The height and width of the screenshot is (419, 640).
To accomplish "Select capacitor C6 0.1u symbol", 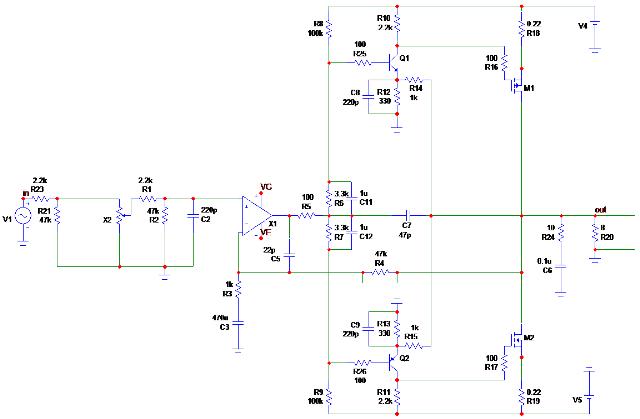I will (x=561, y=267).
